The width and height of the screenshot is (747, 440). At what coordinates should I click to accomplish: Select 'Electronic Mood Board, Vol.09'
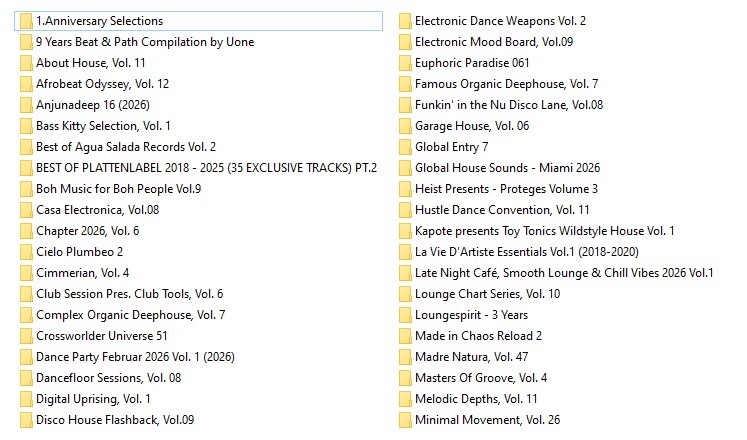point(494,42)
